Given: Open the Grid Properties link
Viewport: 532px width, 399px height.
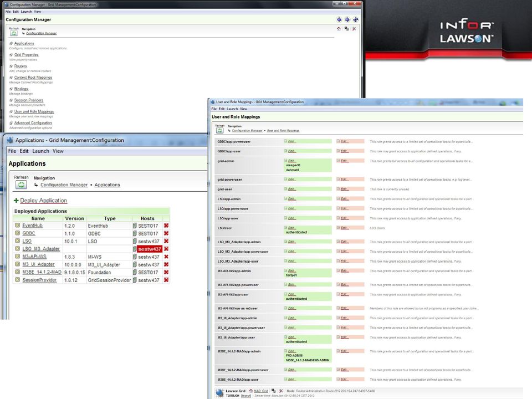Looking at the screenshot, I should pyautogui.click(x=27, y=55).
